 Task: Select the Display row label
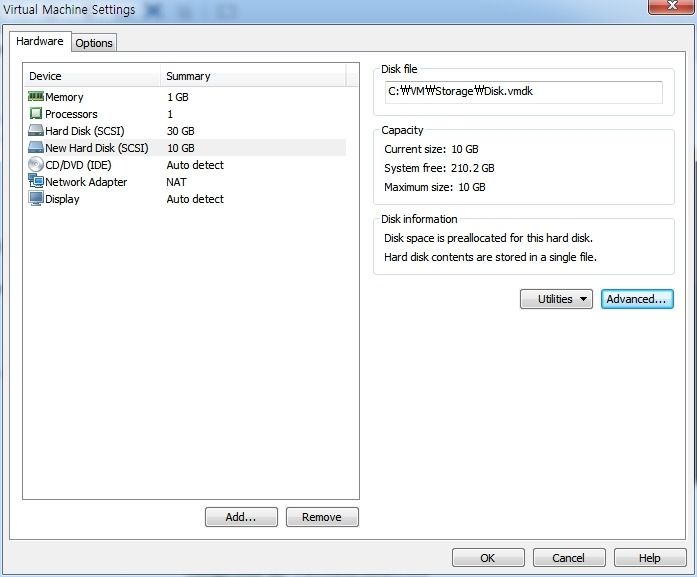tap(62, 199)
